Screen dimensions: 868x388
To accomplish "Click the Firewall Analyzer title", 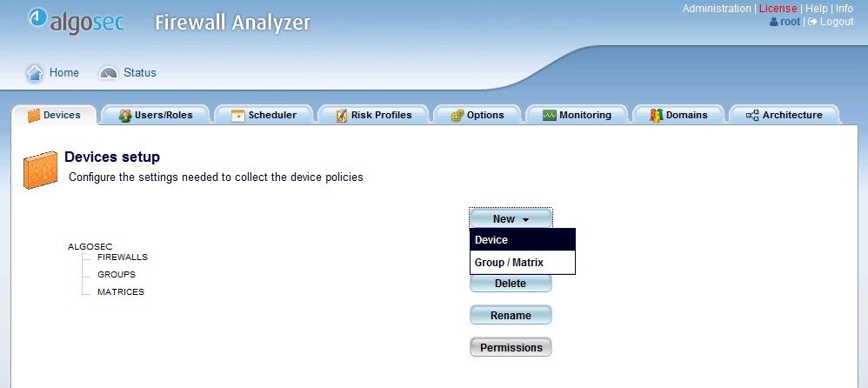I will pyautogui.click(x=232, y=23).
